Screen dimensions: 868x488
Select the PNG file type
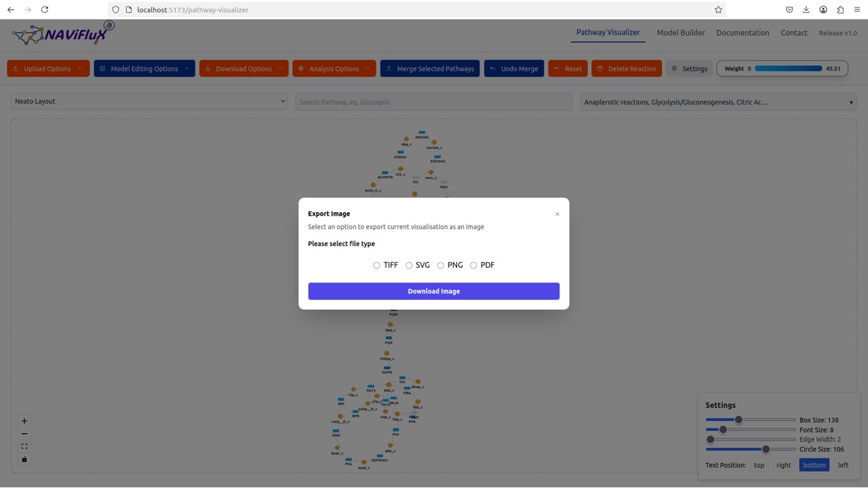[x=441, y=266]
